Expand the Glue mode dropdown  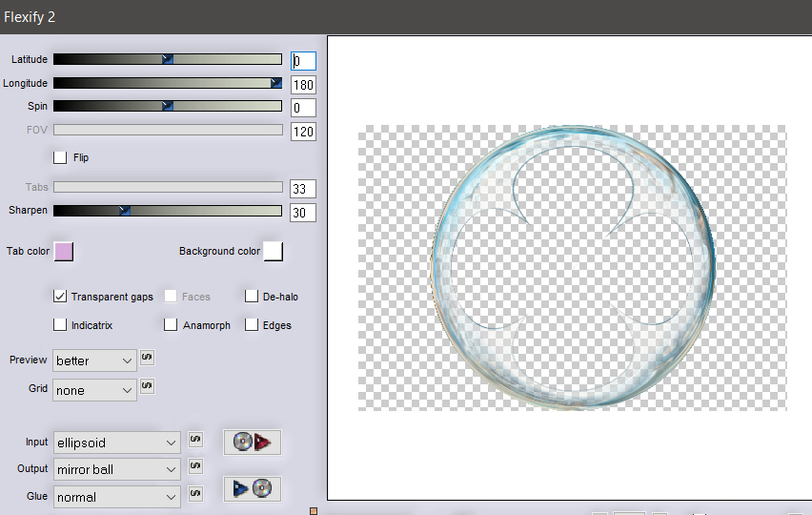click(x=116, y=497)
